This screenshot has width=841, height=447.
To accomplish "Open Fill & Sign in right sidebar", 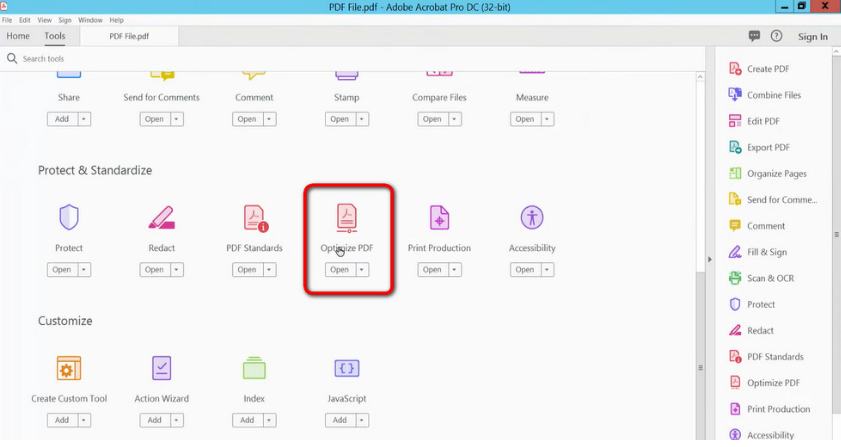I will tap(758, 252).
